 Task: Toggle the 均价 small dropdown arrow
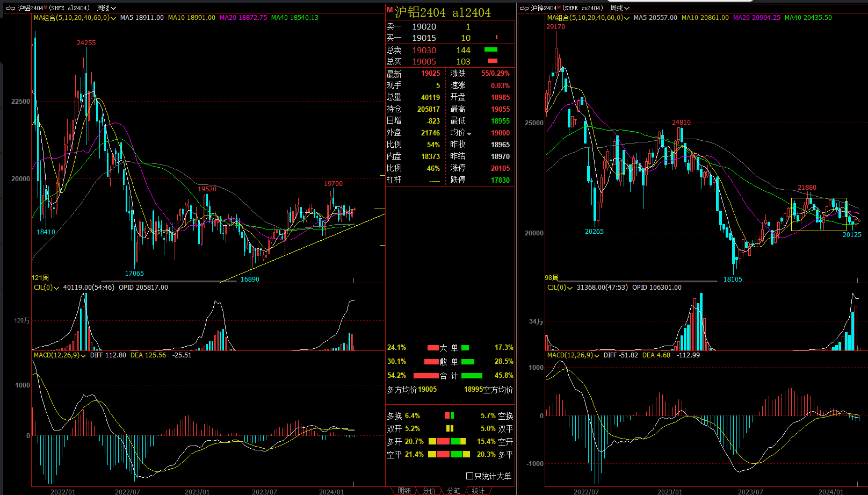(469, 134)
